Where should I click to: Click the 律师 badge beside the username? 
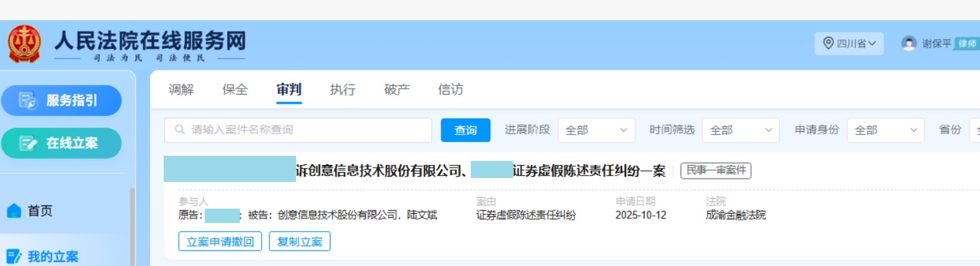point(968,44)
